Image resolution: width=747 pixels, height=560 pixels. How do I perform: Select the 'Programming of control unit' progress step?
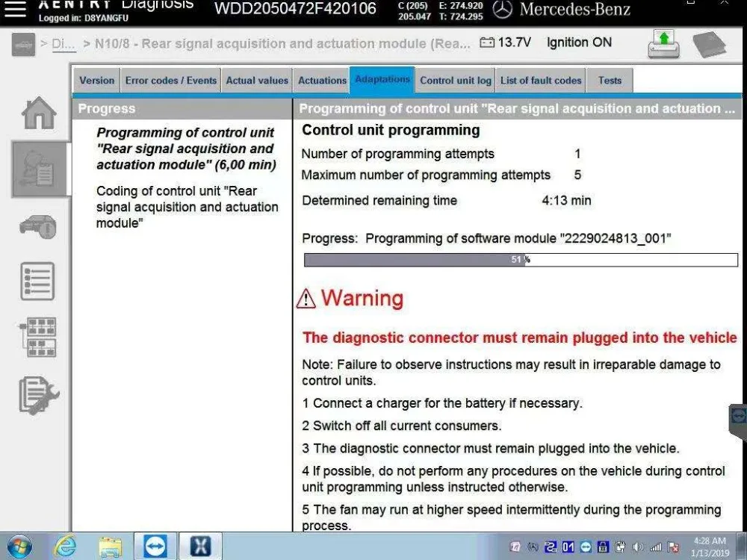tap(186, 149)
